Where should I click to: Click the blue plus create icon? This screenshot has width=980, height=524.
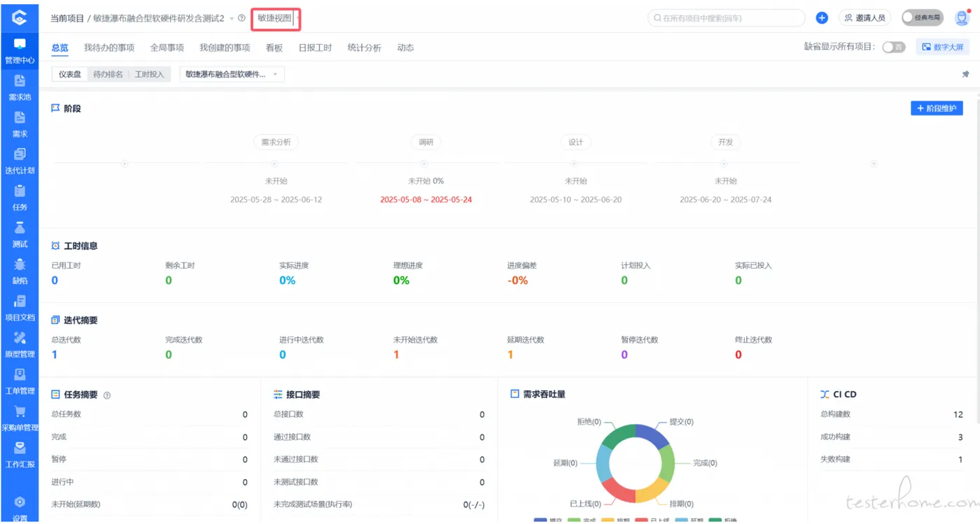pyautogui.click(x=822, y=18)
